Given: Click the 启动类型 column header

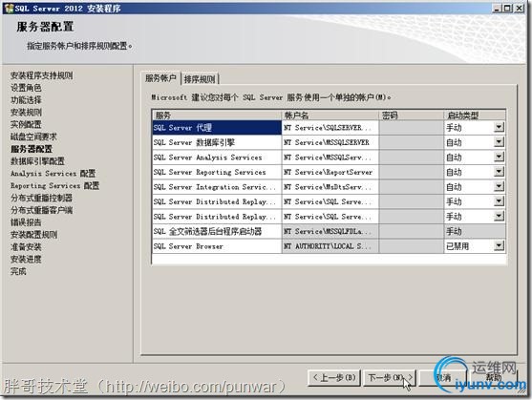Looking at the screenshot, I should (475, 115).
